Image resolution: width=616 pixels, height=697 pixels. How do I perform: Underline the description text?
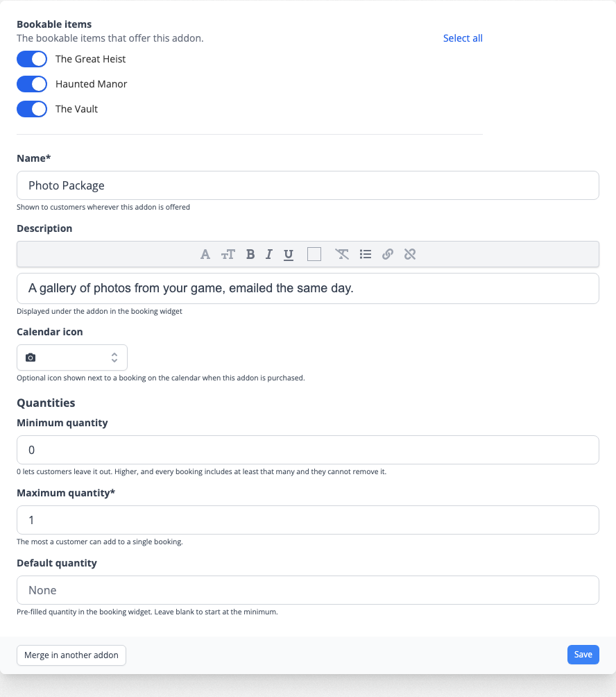(289, 254)
